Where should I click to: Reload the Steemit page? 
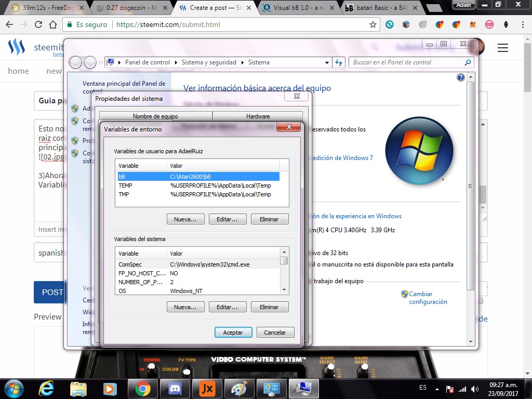pos(38,24)
